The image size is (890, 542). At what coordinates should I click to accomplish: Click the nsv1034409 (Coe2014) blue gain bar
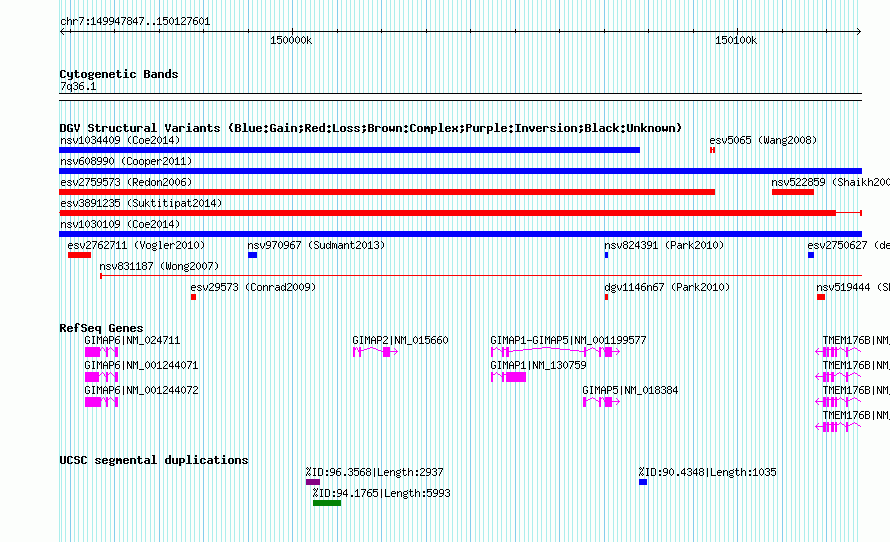click(x=350, y=150)
